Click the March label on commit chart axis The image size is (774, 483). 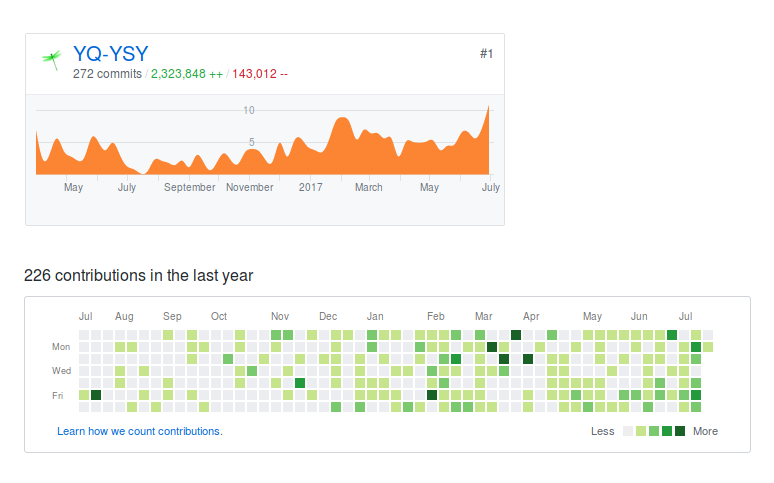369,188
